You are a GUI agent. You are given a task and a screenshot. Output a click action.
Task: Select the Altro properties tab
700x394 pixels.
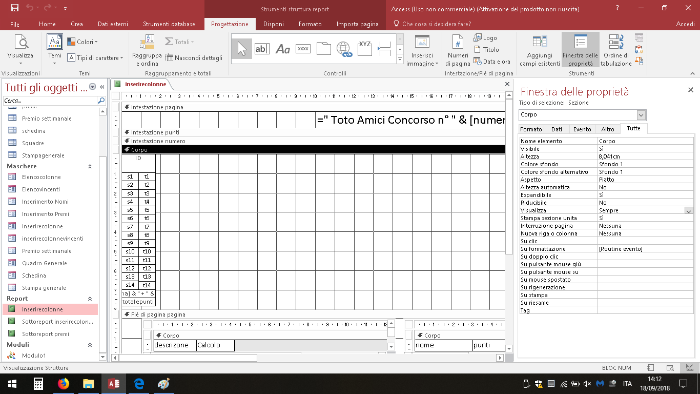tap(608, 129)
